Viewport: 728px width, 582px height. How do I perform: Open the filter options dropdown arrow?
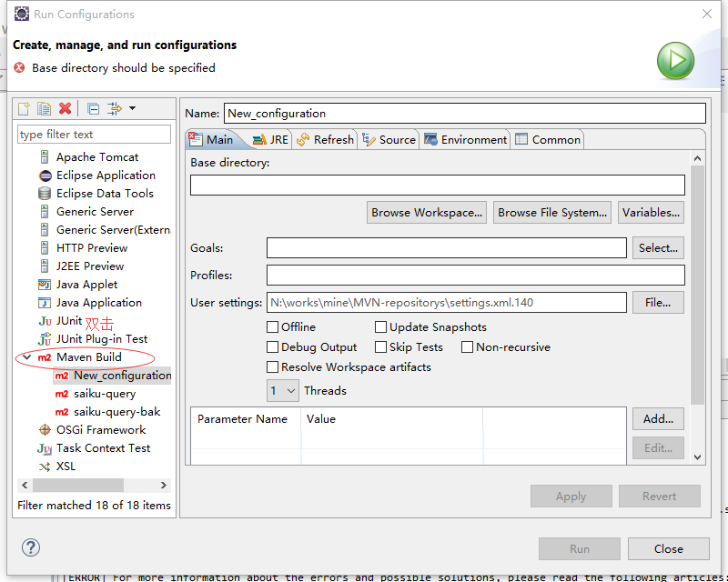coord(132,108)
